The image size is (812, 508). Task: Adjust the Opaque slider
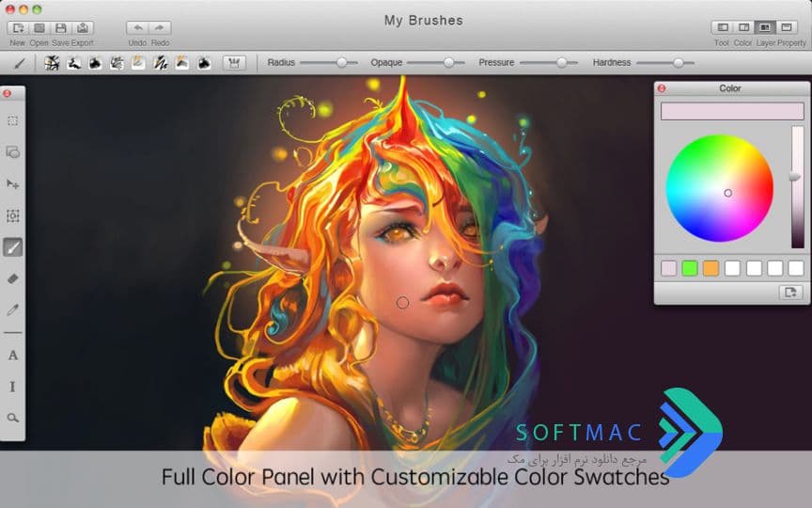[435, 63]
